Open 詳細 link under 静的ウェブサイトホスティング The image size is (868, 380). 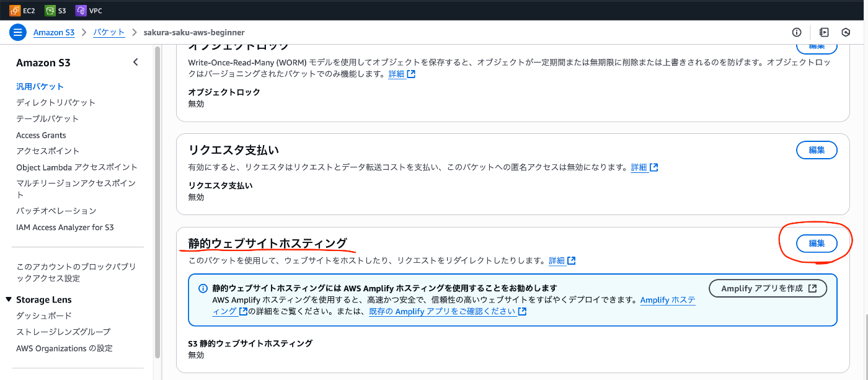[x=562, y=261]
